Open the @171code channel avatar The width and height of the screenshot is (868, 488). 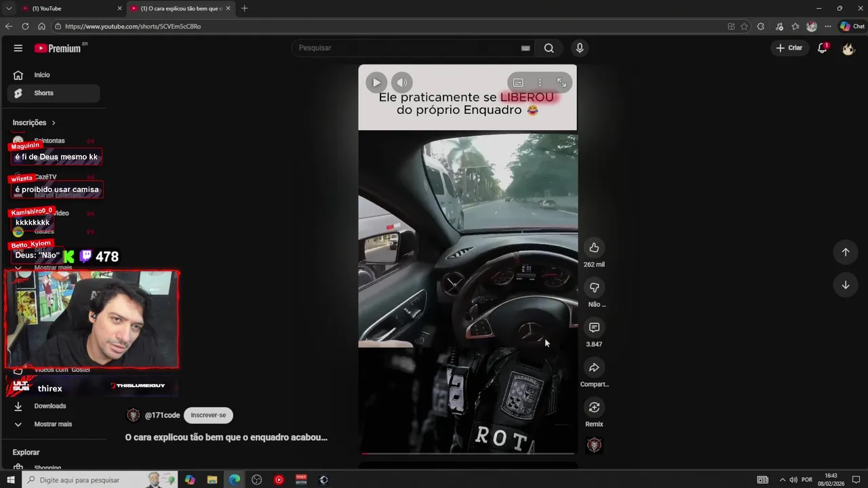pyautogui.click(x=134, y=415)
